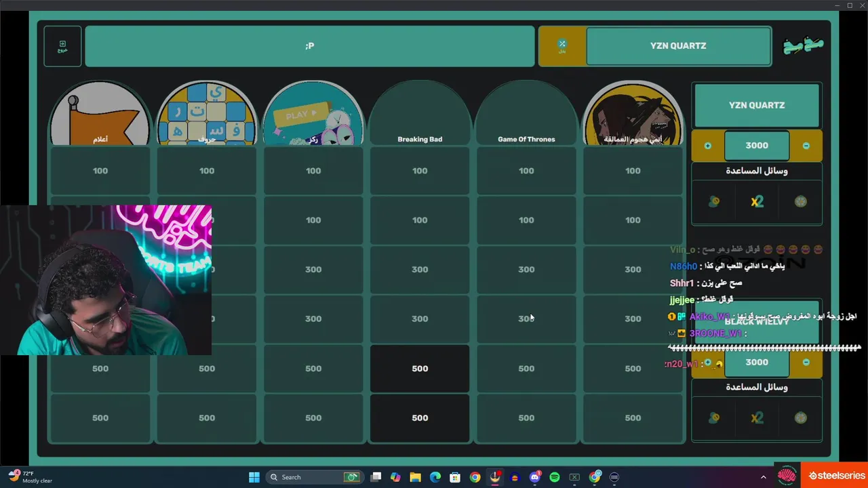Screen dimensions: 868x488
Task: Pick the top 100 tile under the flags category
Action: [100, 171]
